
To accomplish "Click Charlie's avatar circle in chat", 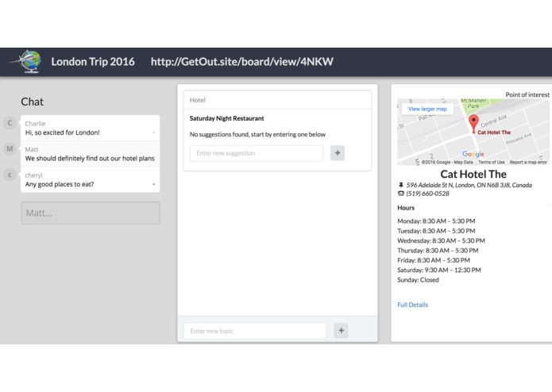I will (x=10, y=123).
